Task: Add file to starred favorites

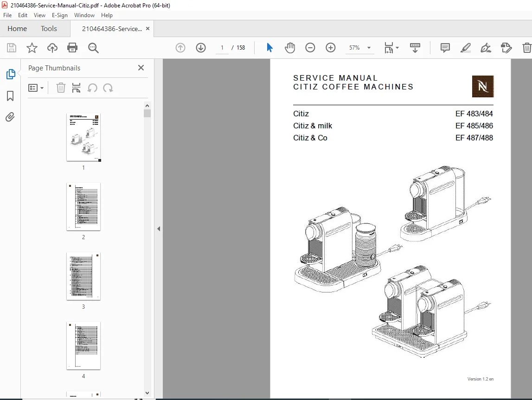Action: click(x=32, y=48)
